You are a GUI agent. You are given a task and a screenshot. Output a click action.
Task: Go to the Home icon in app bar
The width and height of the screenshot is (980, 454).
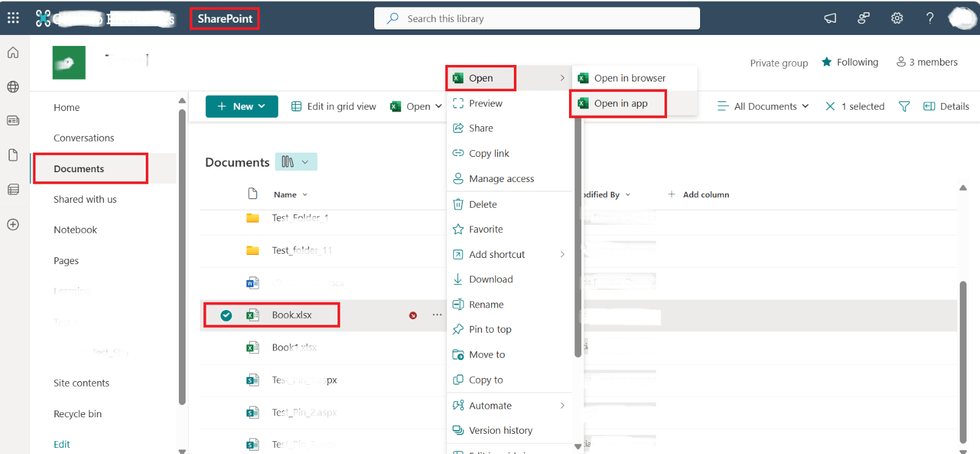click(x=13, y=53)
